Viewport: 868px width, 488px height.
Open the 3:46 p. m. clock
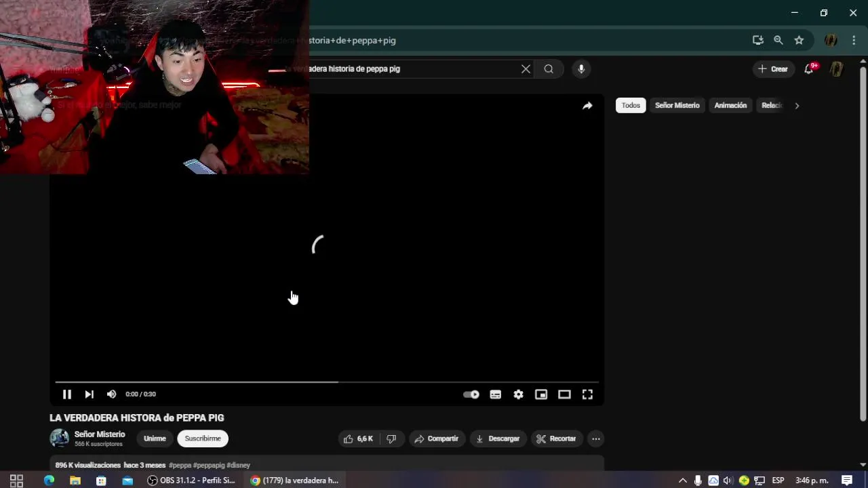(x=812, y=481)
